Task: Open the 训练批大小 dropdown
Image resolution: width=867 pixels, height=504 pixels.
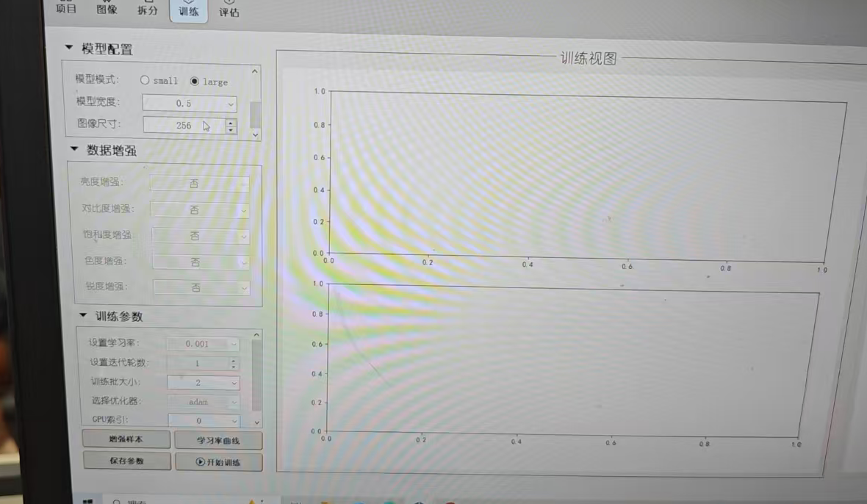Action: pyautogui.click(x=204, y=383)
